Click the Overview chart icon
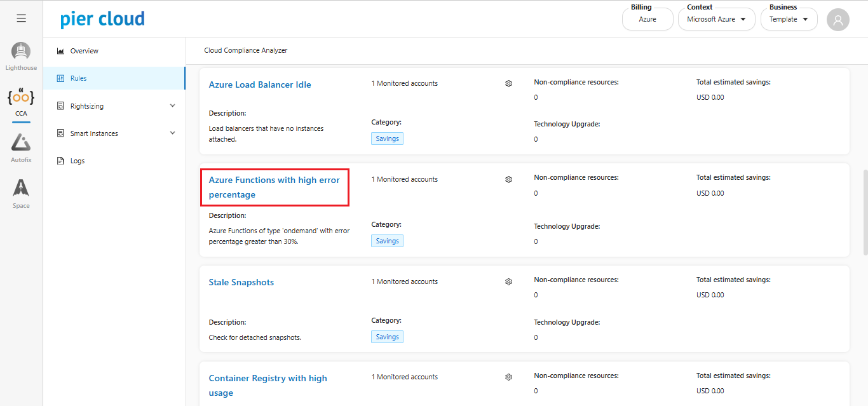Screen dimensions: 868x406 pyautogui.click(x=60, y=51)
